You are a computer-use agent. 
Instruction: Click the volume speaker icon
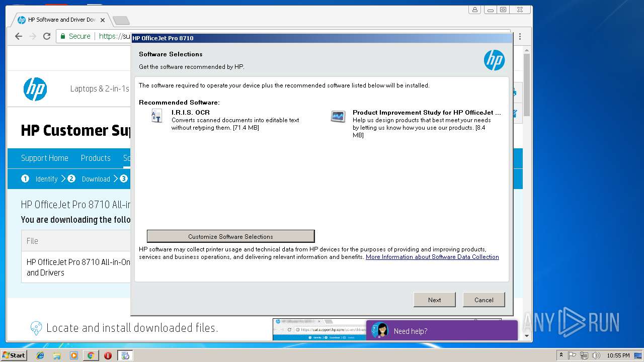(x=596, y=355)
